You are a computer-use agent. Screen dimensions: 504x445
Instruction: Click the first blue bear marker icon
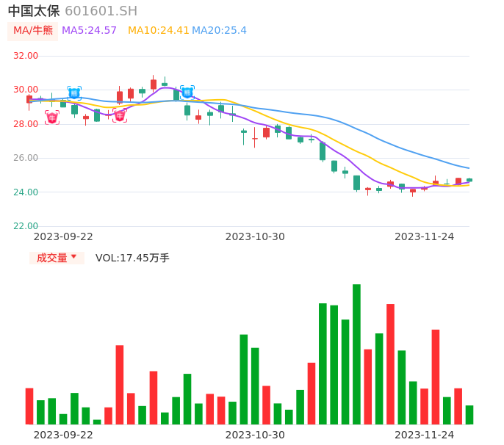[74, 93]
